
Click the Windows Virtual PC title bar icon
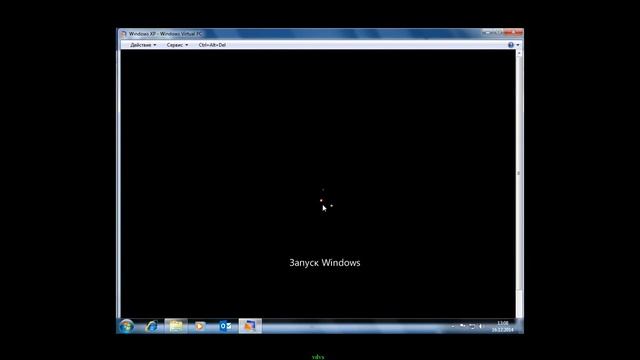click(x=123, y=34)
